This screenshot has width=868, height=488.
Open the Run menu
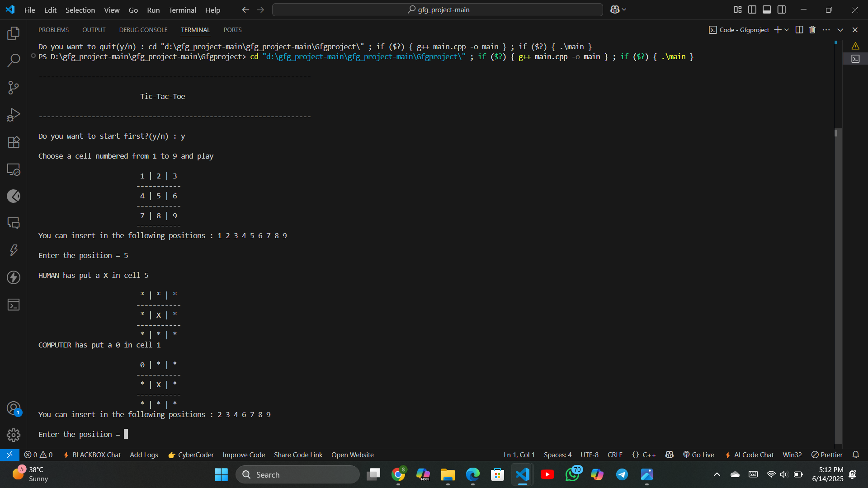pyautogui.click(x=153, y=9)
